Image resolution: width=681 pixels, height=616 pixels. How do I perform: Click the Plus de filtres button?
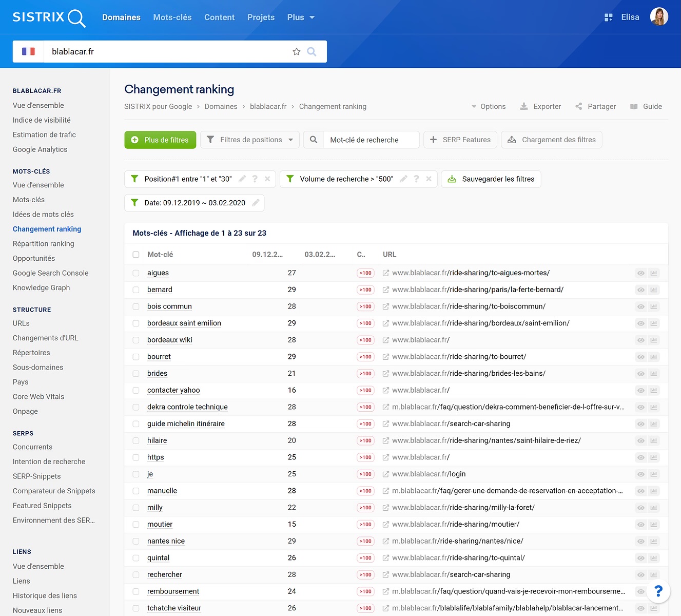point(160,140)
